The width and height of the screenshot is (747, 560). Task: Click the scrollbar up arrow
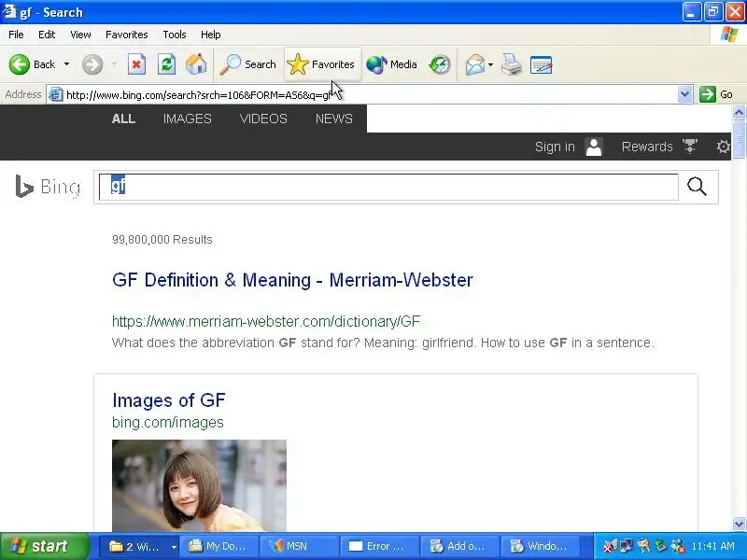[739, 113]
